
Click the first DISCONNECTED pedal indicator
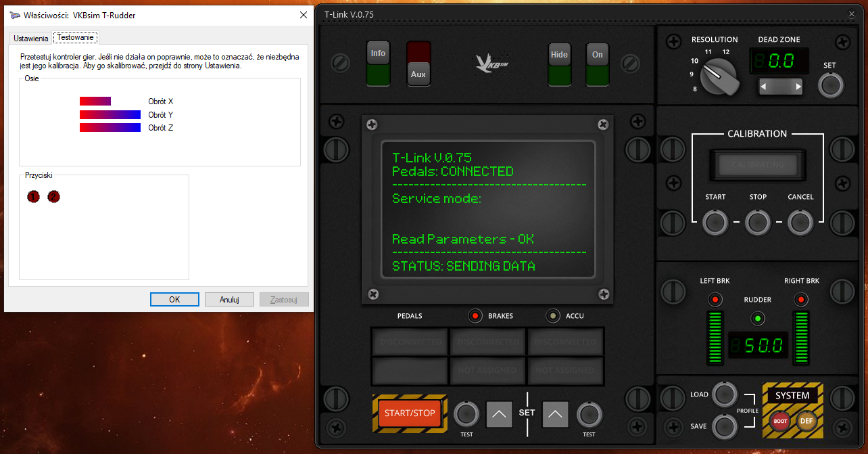410,342
